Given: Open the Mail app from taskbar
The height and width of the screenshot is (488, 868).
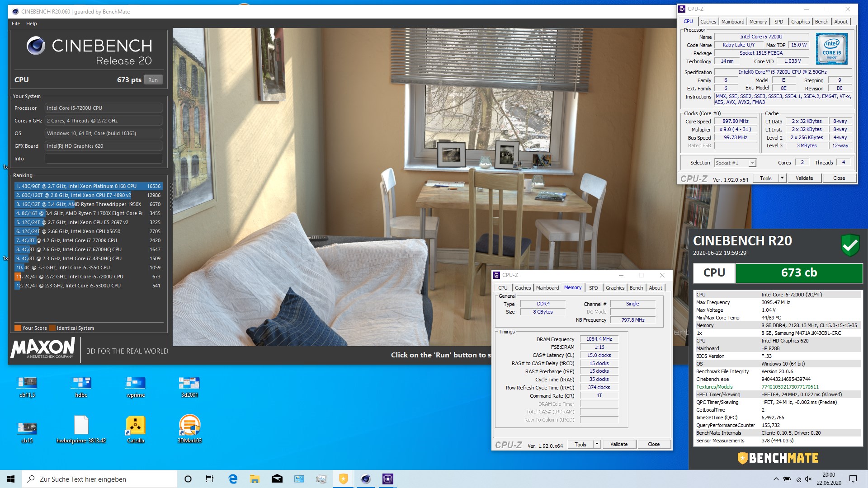Looking at the screenshot, I should [277, 479].
